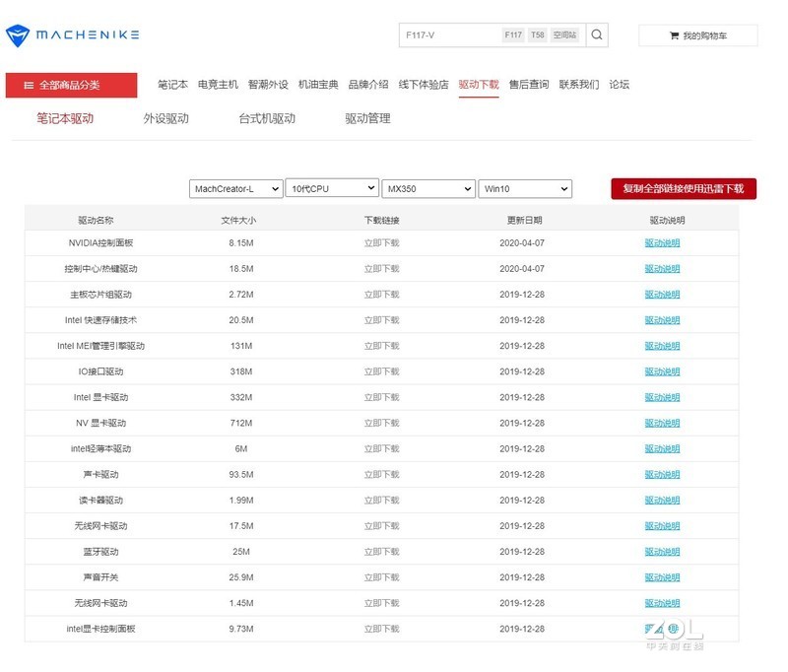Download the 蓝牙驱动 driver

tap(381, 551)
